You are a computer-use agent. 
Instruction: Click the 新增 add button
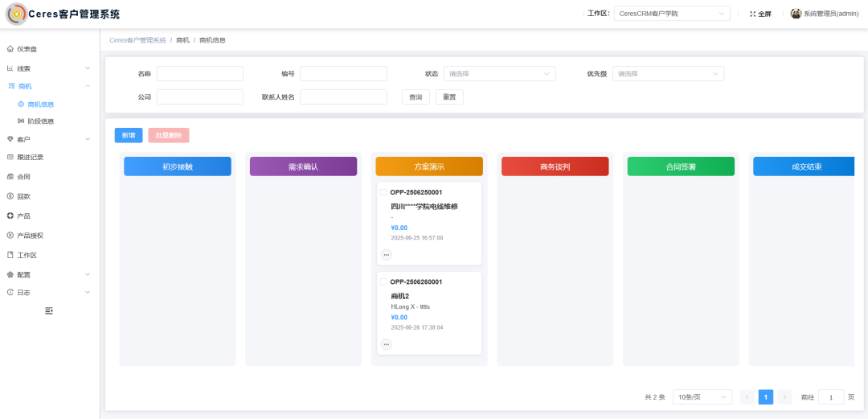click(x=129, y=135)
